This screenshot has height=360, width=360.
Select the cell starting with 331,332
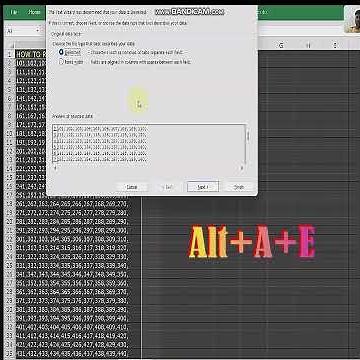coord(78,265)
